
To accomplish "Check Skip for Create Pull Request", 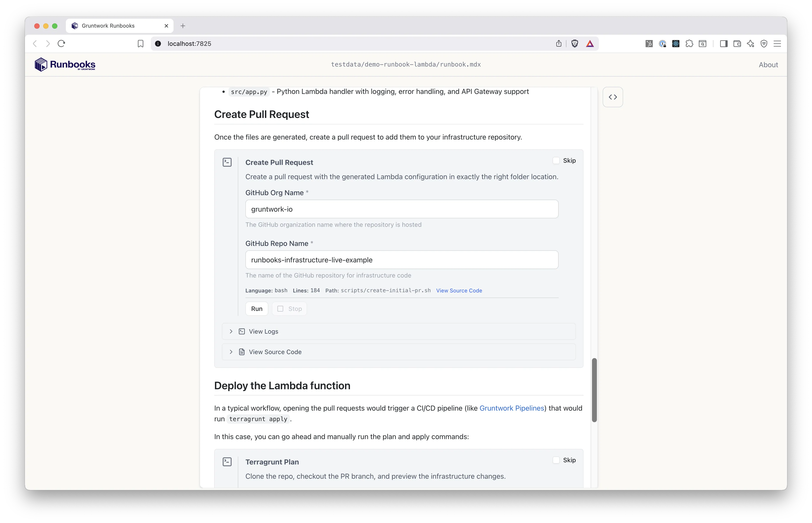I will [556, 161].
